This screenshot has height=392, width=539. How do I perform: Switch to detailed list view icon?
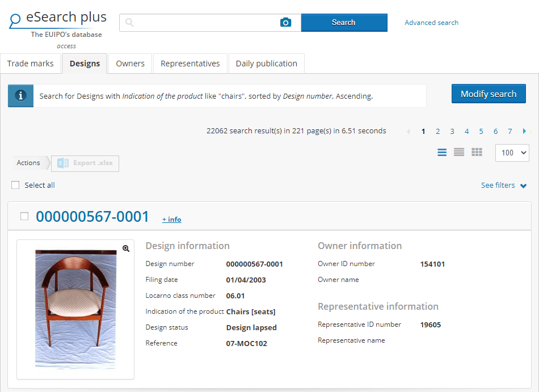[442, 152]
